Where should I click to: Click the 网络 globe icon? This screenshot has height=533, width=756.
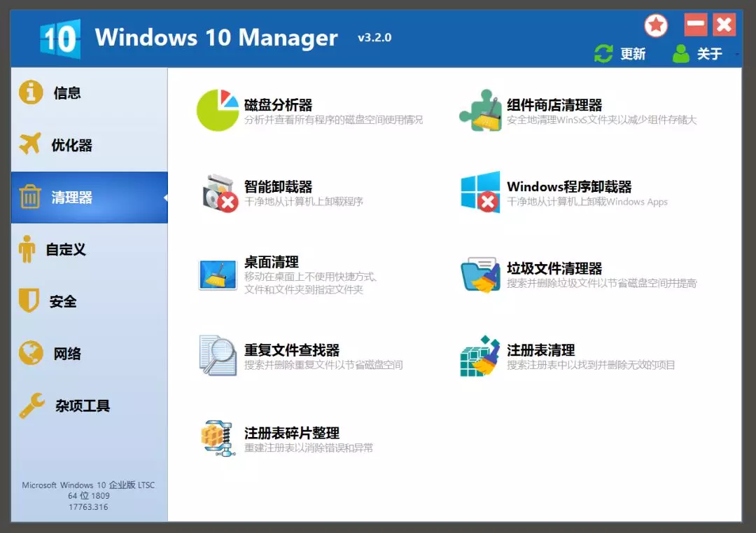point(31,353)
